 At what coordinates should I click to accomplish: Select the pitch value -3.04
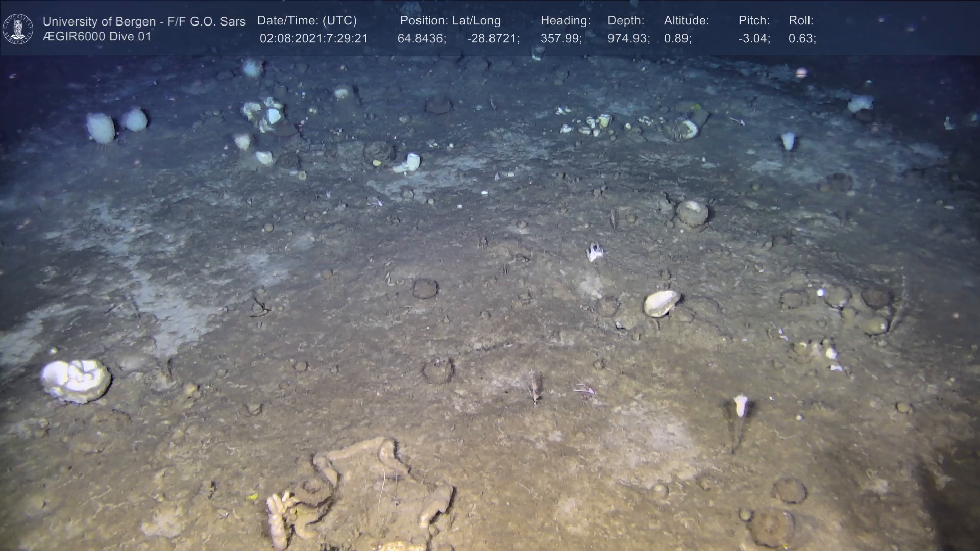[x=754, y=39]
